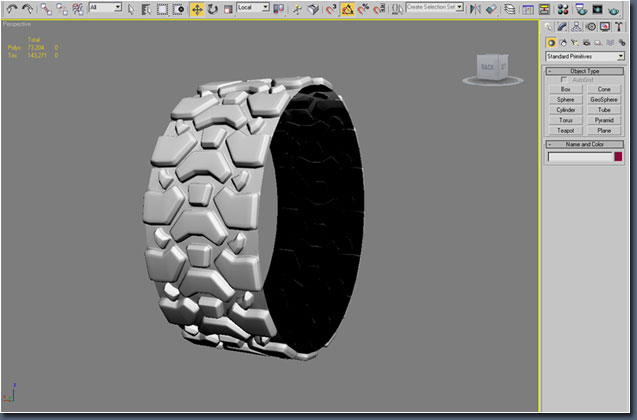Viewport: 637px width, 420px height.
Task: Click the GeoSphere primitive button
Action: pos(604,100)
